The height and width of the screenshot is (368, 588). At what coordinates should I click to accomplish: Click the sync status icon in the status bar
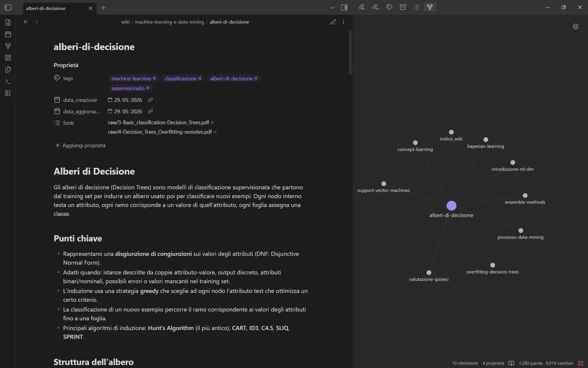pos(580,363)
